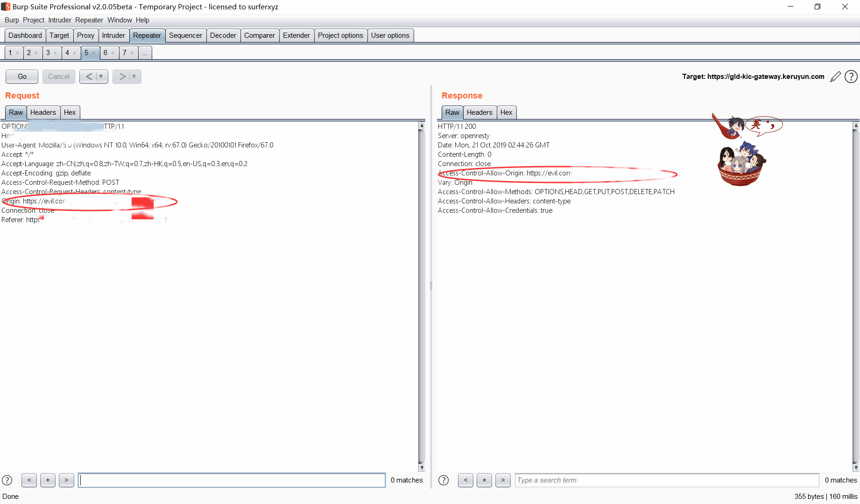Close Repeater tab 7
Viewport: 860px width, 504px height.
(132, 53)
